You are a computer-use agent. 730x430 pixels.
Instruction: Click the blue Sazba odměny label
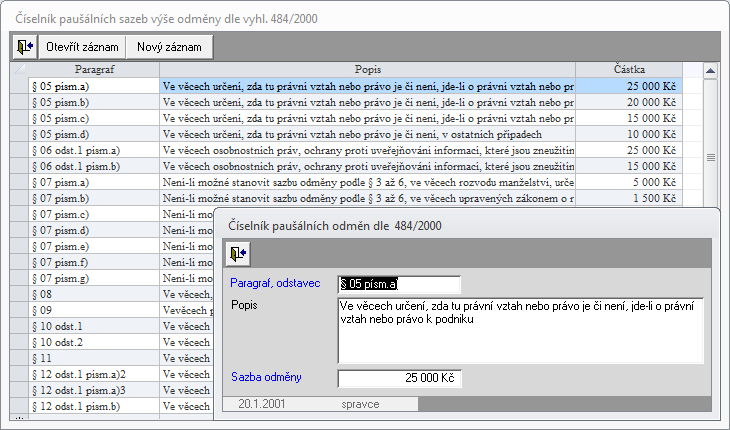(266, 377)
